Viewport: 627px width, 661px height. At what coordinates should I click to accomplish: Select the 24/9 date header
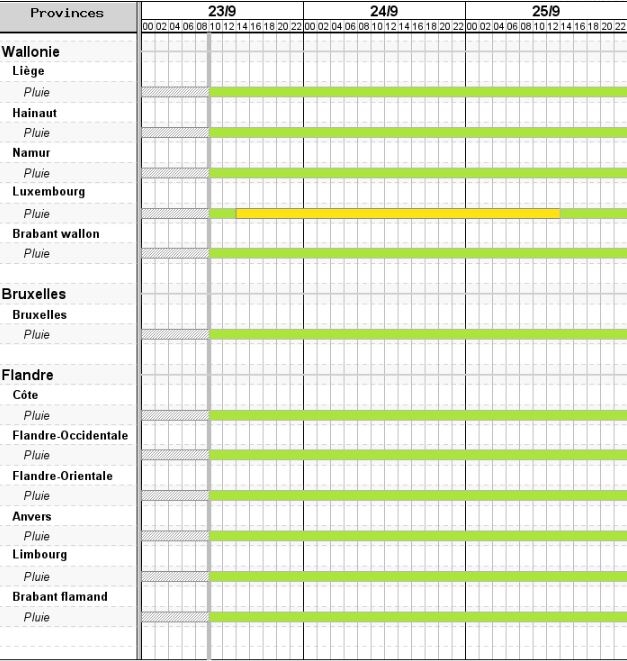(x=384, y=10)
